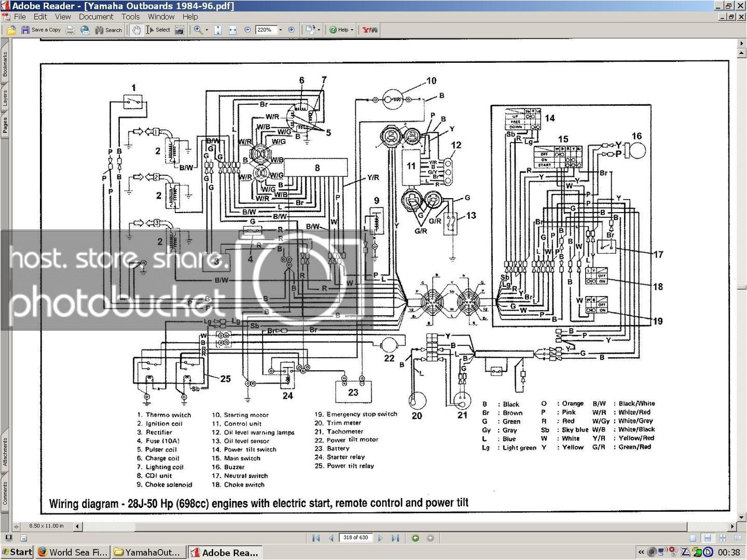747x560 pixels.
Task: Click the 318 of 630 page field
Action: coord(355,538)
